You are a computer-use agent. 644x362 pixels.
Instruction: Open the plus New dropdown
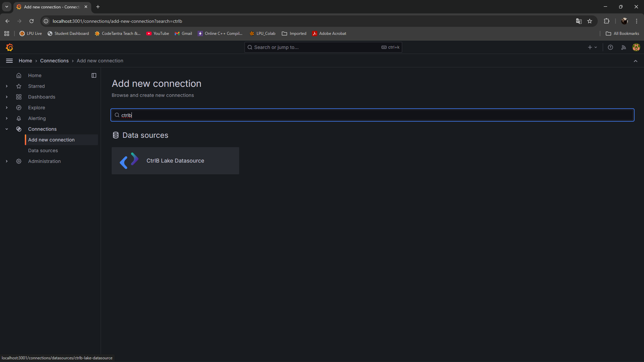pos(592,47)
